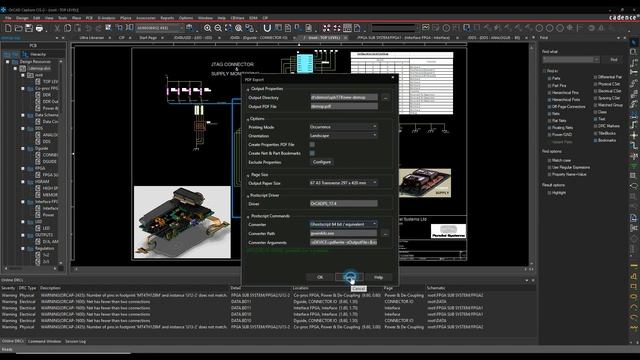Toggle the Bookmarks checkbox in Find panel
The width and height of the screenshot is (640, 360).
pyautogui.click(x=596, y=140)
